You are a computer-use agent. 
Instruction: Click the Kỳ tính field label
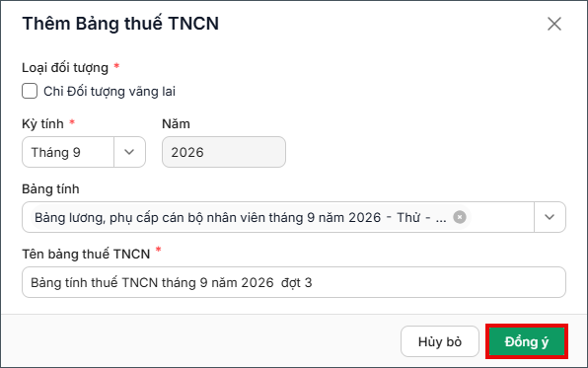coord(42,123)
